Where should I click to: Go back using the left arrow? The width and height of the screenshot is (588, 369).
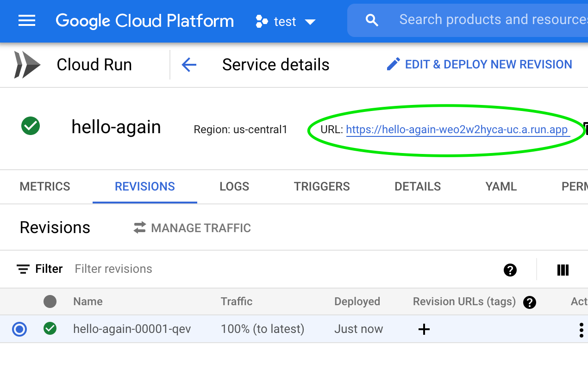tap(189, 65)
